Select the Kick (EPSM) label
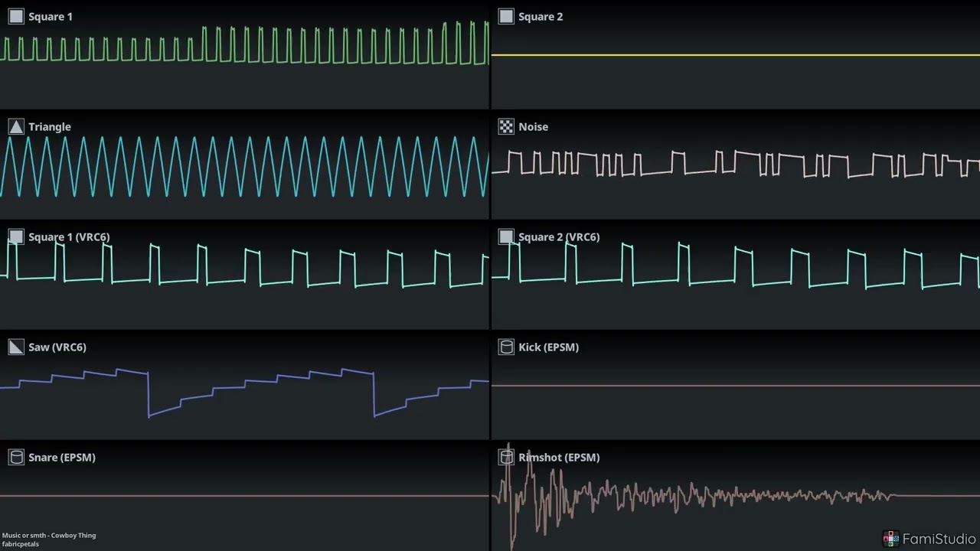Screen dimensions: 980x551 (x=549, y=347)
